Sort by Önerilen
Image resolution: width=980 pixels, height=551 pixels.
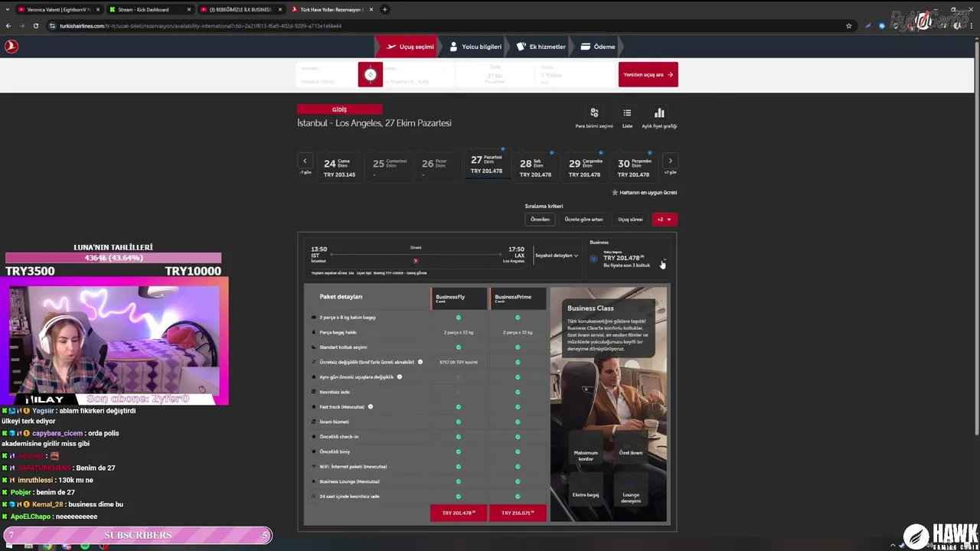(541, 220)
